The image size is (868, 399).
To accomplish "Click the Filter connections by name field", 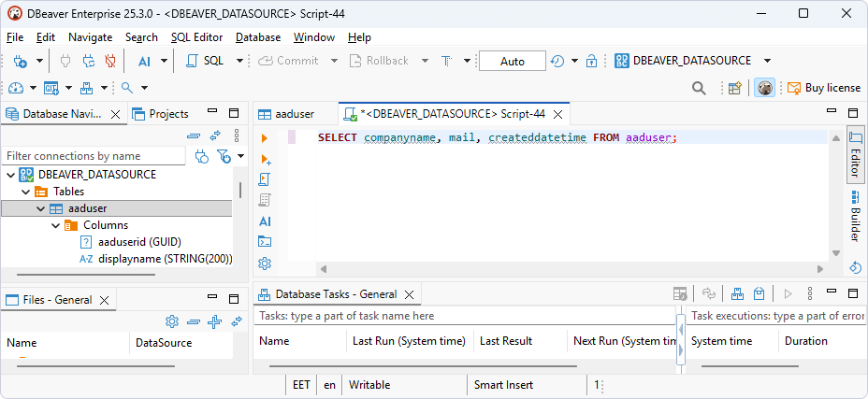I will pos(94,156).
